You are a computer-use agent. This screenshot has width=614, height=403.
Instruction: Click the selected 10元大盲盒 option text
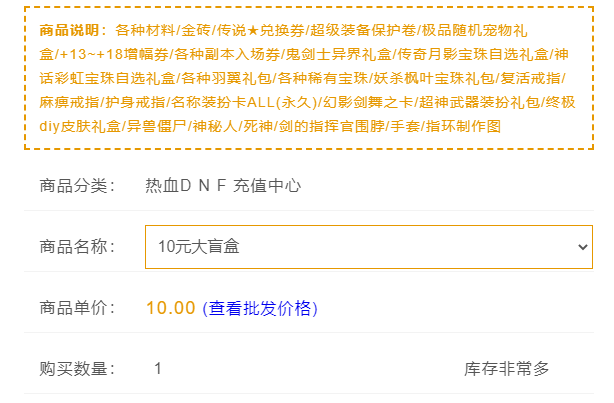198,246
